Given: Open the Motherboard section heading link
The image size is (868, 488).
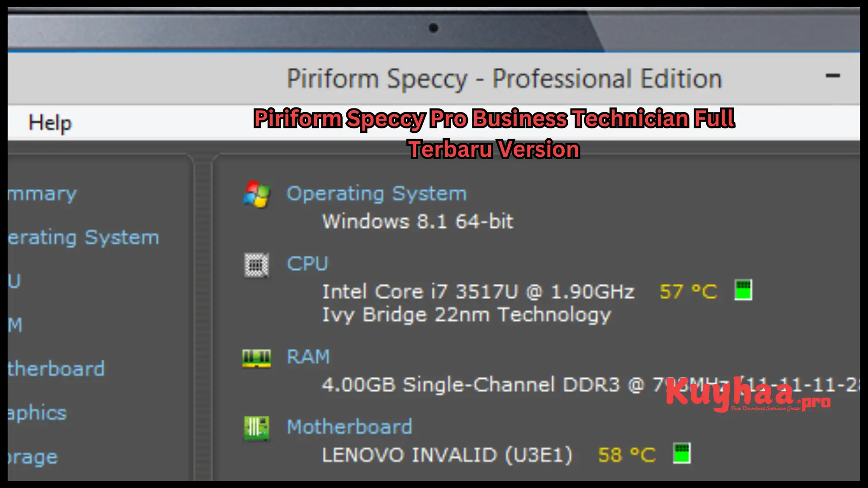Looking at the screenshot, I should click(x=349, y=427).
